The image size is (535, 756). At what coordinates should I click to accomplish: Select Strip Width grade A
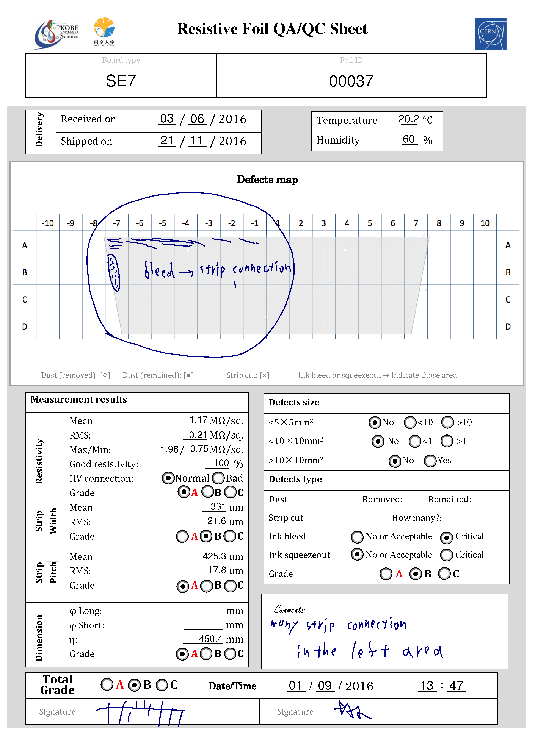[x=182, y=536]
